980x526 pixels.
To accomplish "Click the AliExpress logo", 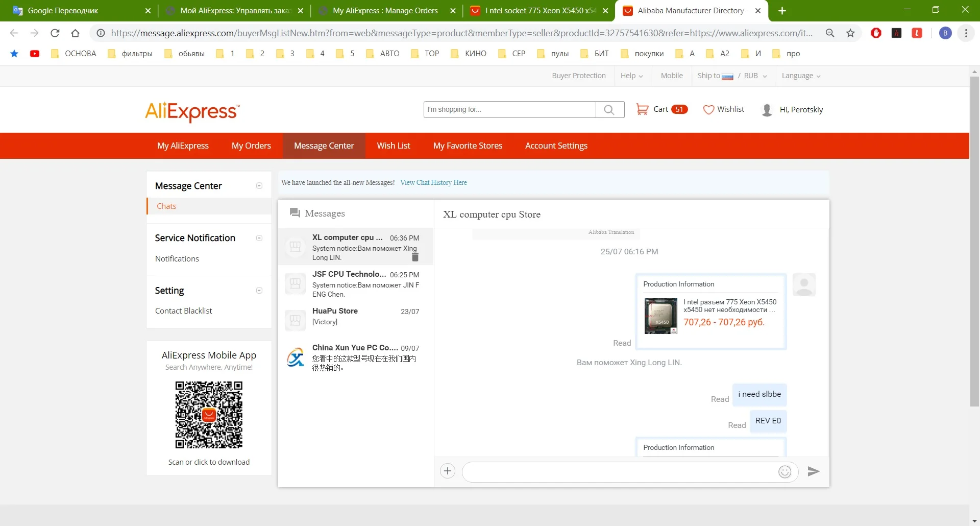I will point(192,111).
